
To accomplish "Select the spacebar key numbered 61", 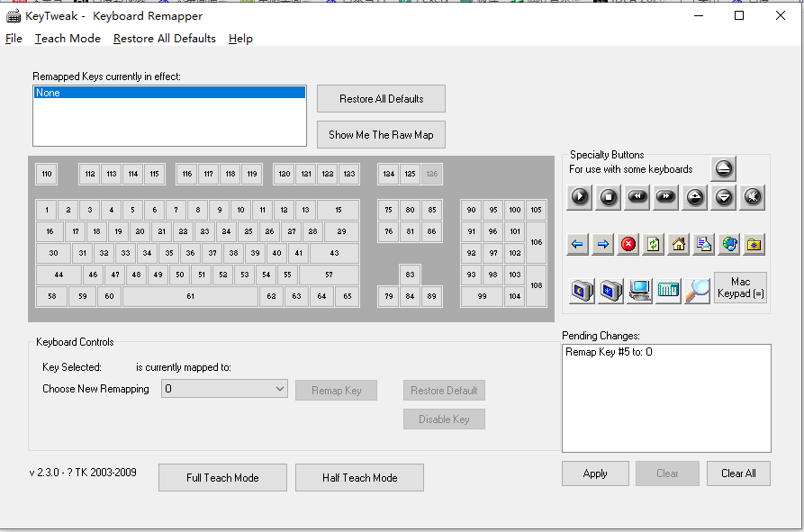I will pos(190,296).
